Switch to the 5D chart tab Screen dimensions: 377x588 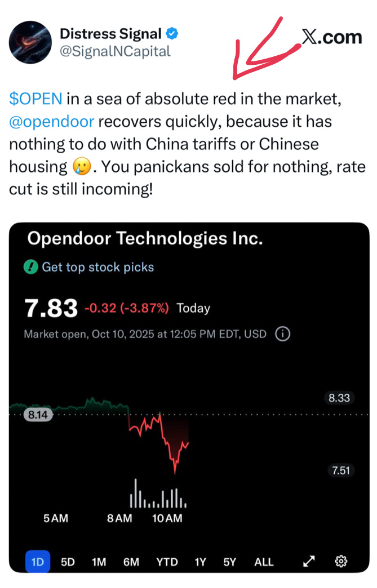67,561
